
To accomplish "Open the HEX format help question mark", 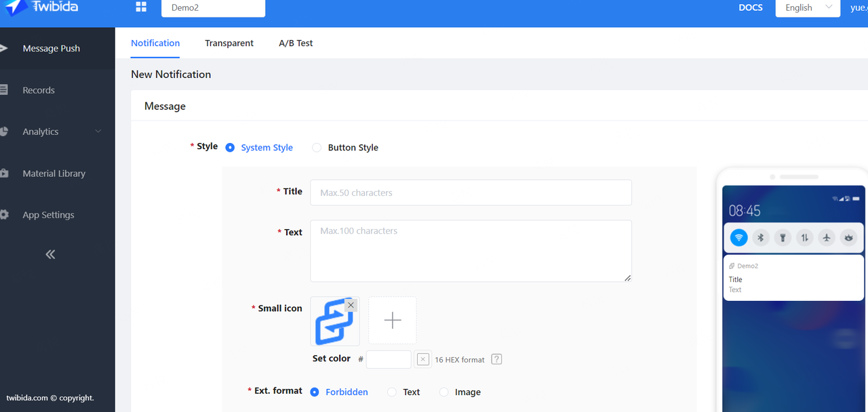I will [x=496, y=359].
